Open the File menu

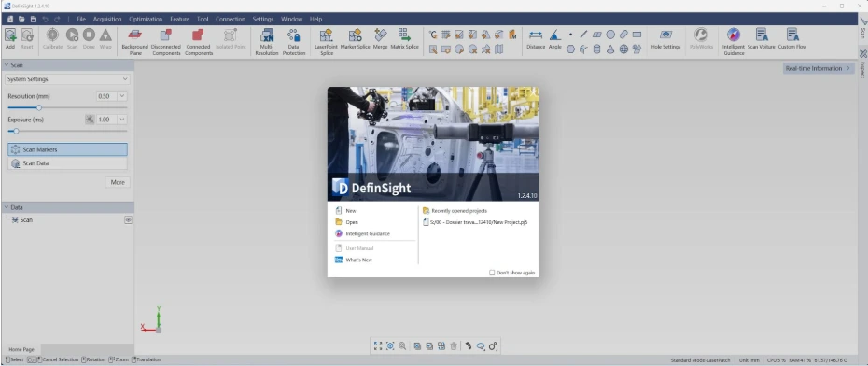[81, 19]
